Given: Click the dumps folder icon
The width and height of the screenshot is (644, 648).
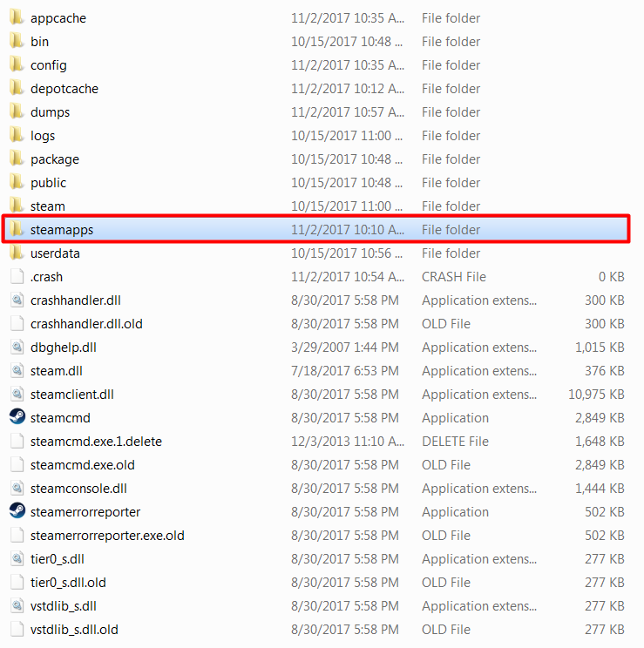Looking at the screenshot, I should [x=17, y=111].
